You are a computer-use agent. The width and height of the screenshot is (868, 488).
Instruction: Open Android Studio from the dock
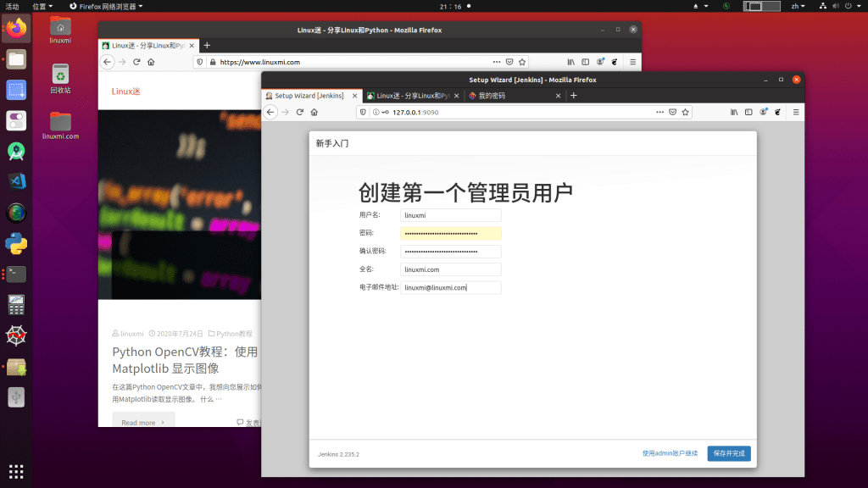point(16,151)
